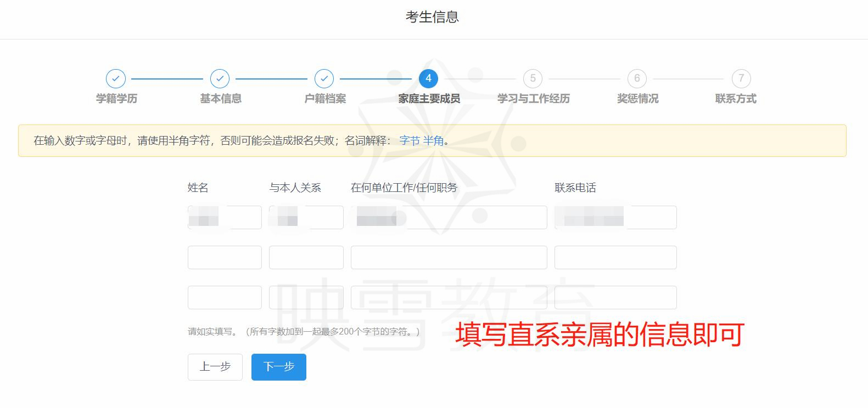Open the 半角 explanation link
The width and height of the screenshot is (868, 408).
[x=433, y=141]
